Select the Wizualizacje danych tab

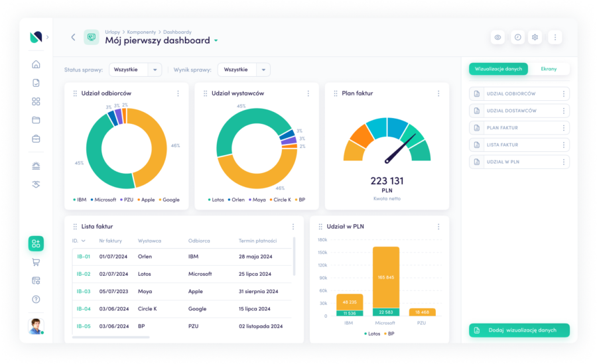(x=498, y=69)
